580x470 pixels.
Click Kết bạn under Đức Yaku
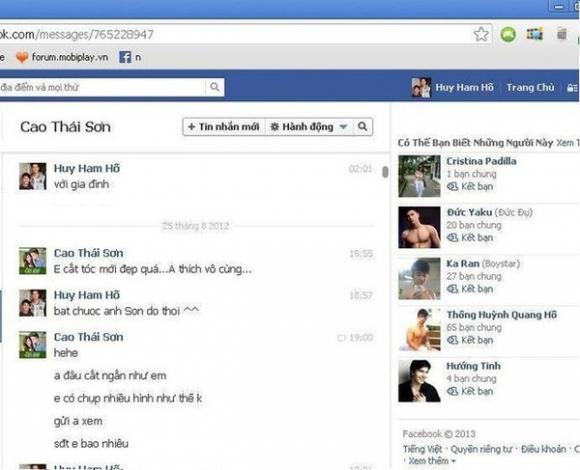pyautogui.click(x=470, y=238)
